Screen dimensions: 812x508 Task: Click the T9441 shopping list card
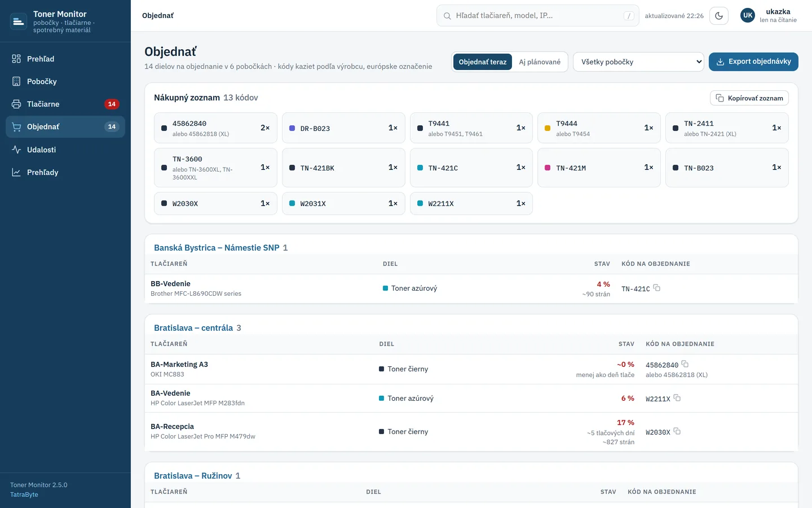pos(471,128)
